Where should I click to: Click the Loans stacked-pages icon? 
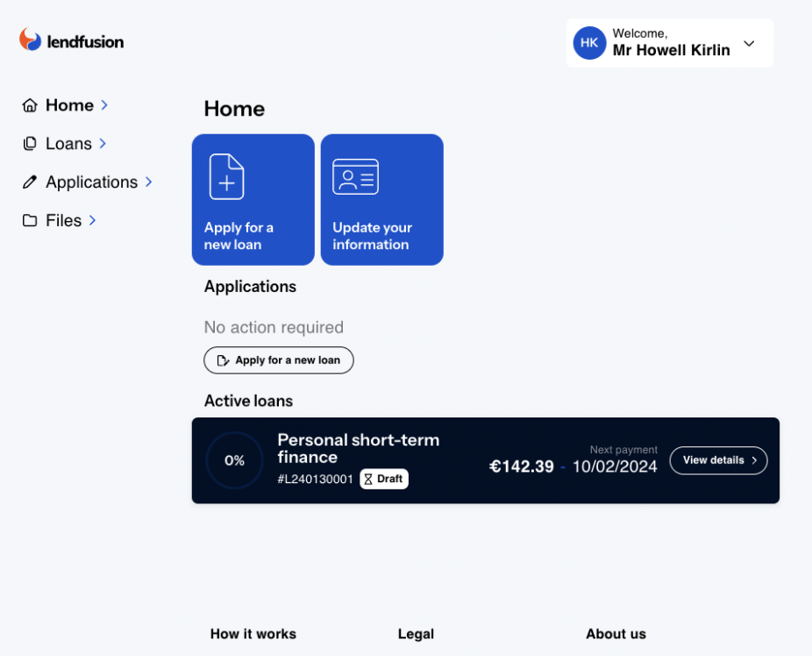(30, 144)
